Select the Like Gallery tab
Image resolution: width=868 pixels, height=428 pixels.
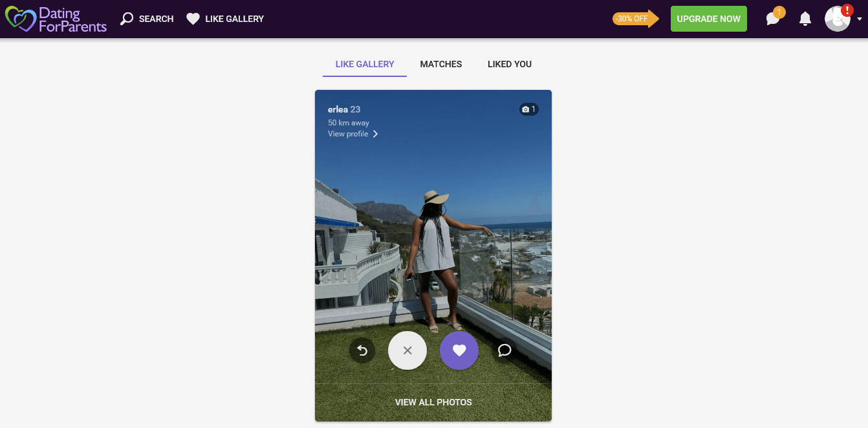pos(365,64)
